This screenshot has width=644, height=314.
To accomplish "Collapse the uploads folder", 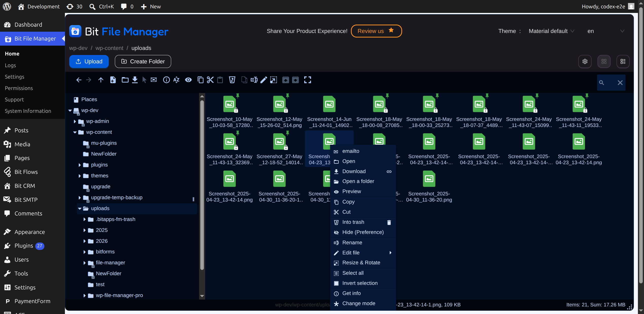I will point(80,209).
